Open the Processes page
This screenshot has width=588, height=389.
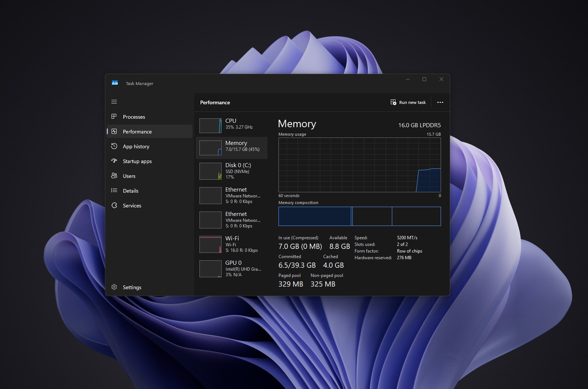[150, 117]
